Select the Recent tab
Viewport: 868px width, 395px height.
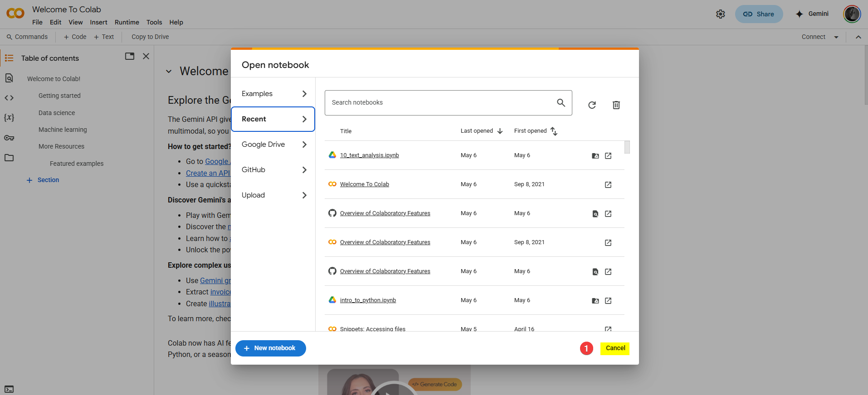click(x=273, y=119)
